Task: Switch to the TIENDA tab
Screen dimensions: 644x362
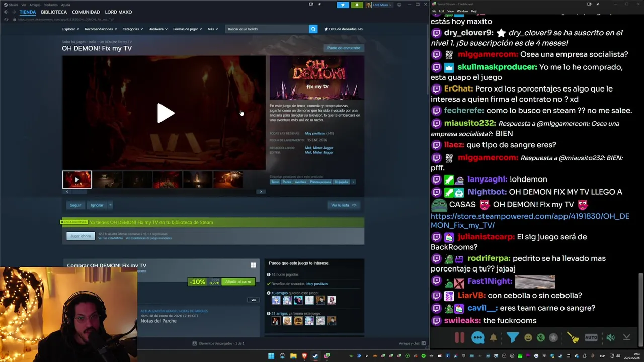Action: coord(28,12)
